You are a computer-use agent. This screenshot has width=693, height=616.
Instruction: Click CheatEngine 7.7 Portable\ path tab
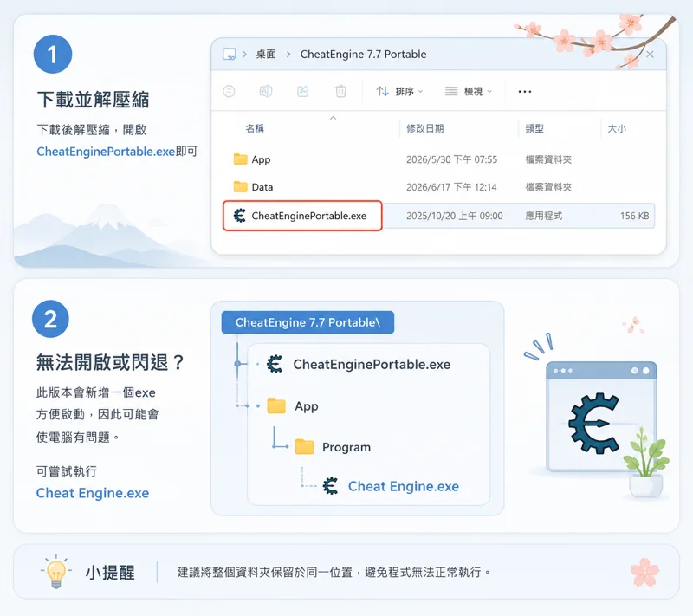[x=308, y=322]
